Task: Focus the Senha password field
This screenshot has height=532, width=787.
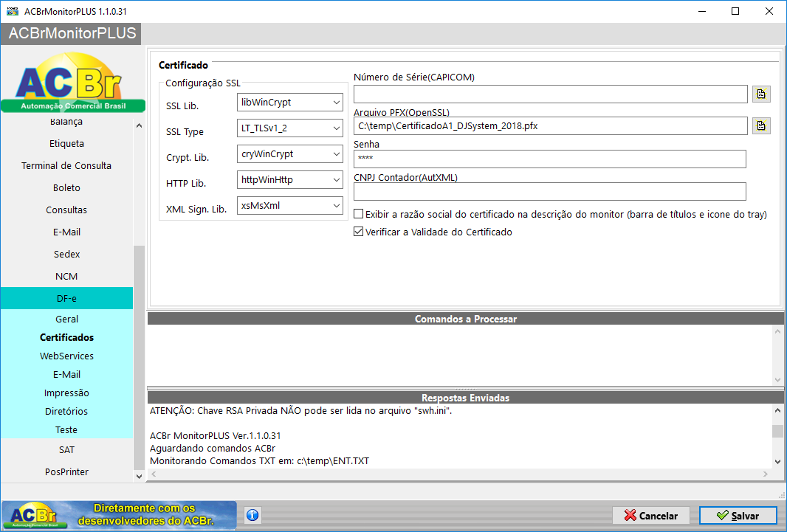Action: coord(549,159)
